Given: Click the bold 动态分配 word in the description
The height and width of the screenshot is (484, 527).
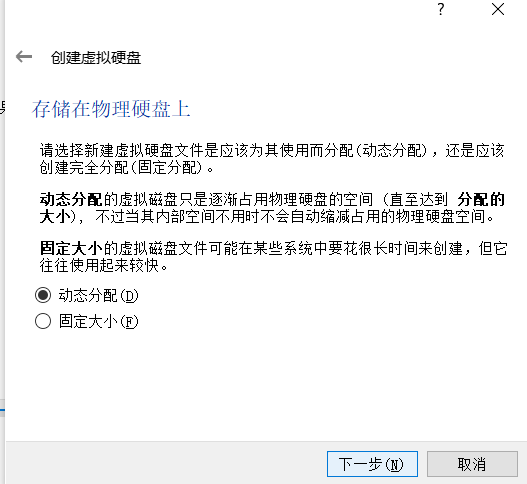Looking at the screenshot, I should pyautogui.click(x=71, y=199).
